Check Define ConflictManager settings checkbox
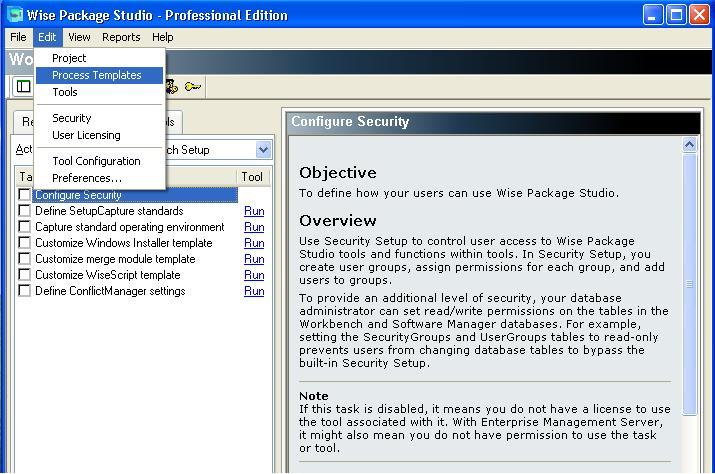Image resolution: width=715 pixels, height=474 pixels. (x=24, y=290)
